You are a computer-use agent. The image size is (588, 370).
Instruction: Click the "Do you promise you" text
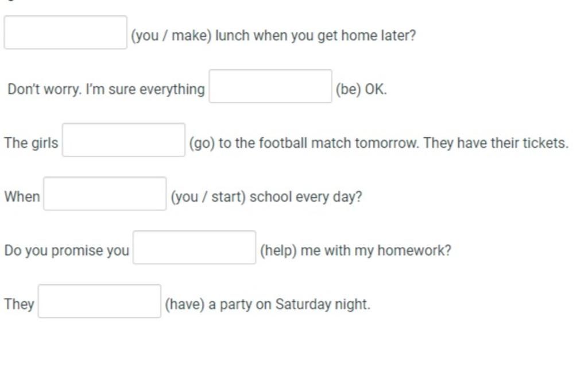(x=67, y=250)
